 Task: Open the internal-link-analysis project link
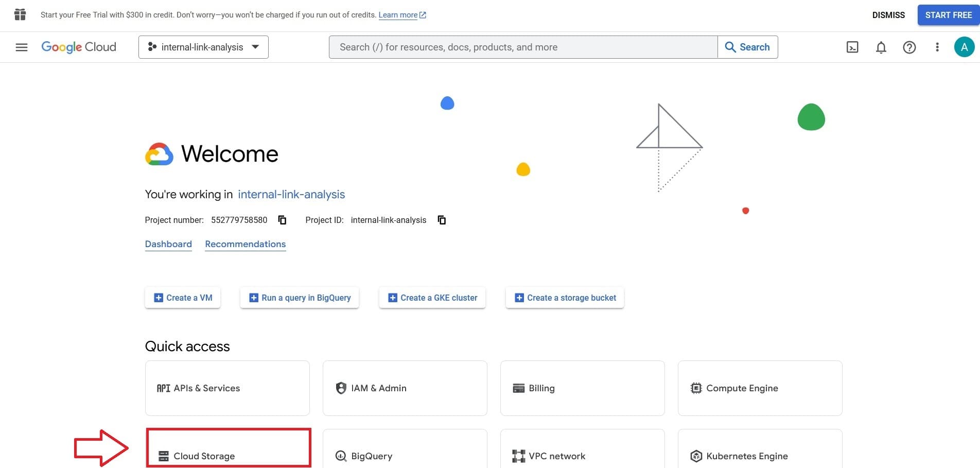291,195
